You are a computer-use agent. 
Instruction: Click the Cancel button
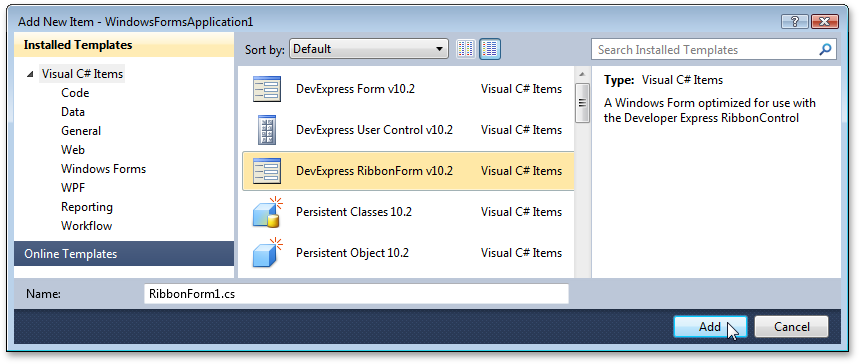(x=791, y=327)
